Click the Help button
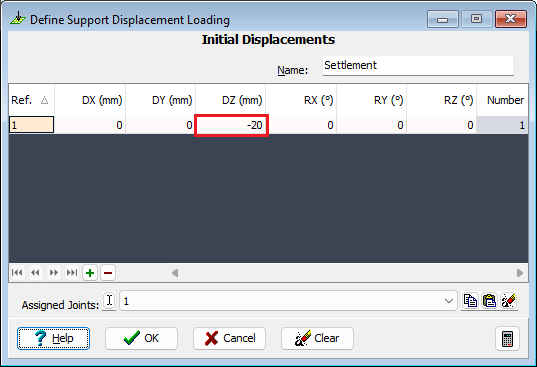 [53, 338]
